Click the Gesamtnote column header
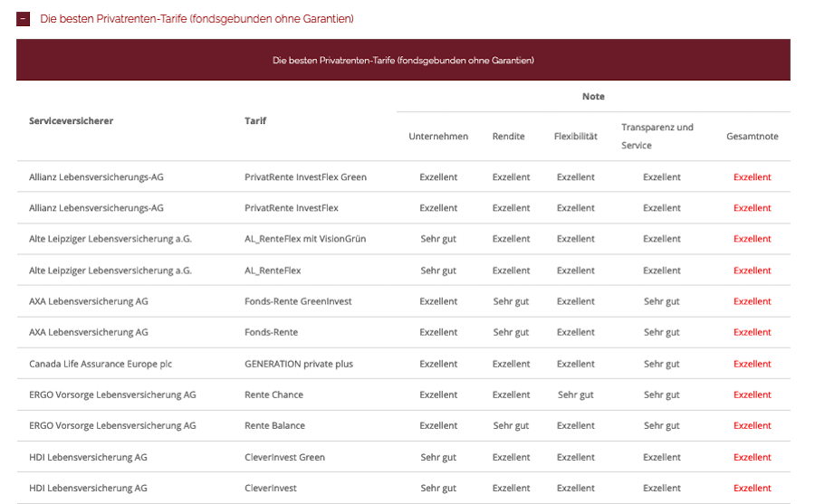Screen dimensions: 815x504 753,136
